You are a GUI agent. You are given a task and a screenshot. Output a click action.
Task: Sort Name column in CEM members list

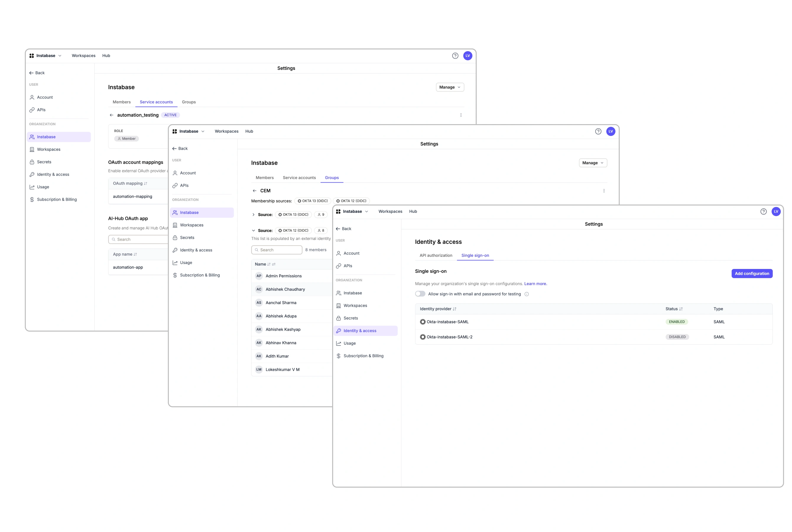click(269, 264)
